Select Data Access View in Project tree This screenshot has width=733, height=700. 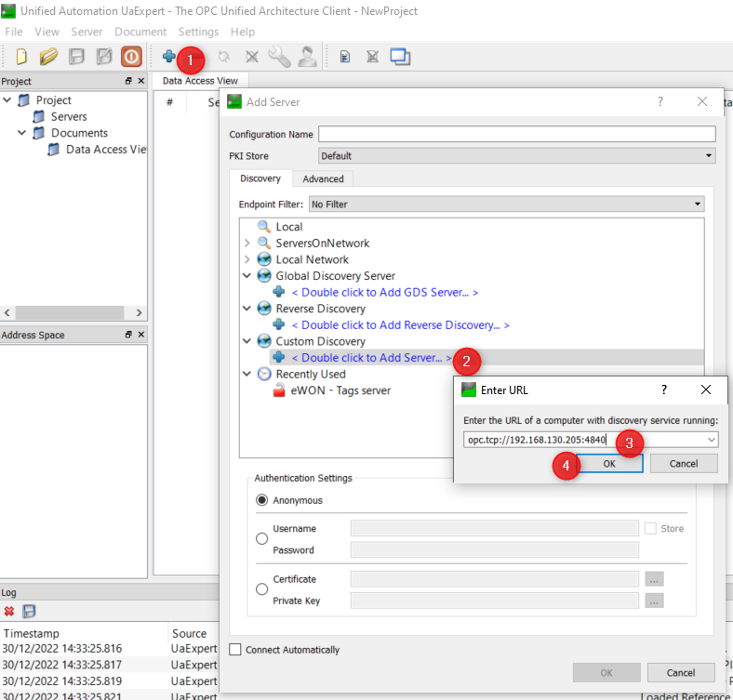click(x=106, y=149)
